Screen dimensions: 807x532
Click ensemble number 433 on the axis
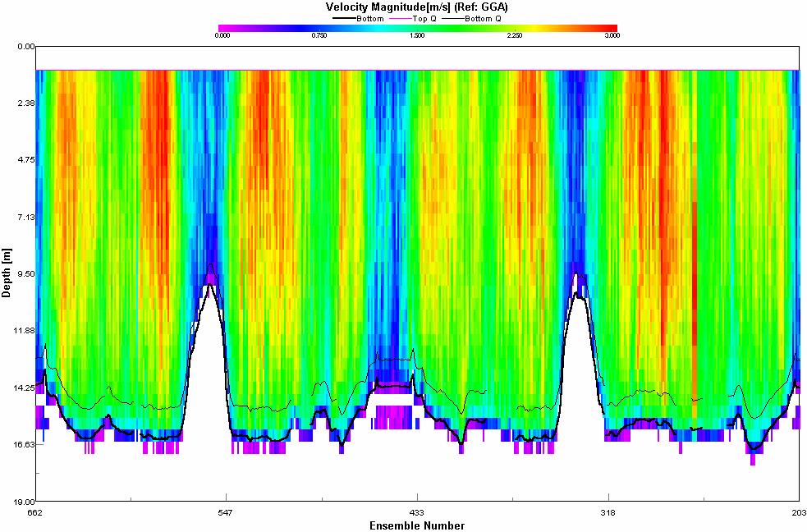coord(417,512)
